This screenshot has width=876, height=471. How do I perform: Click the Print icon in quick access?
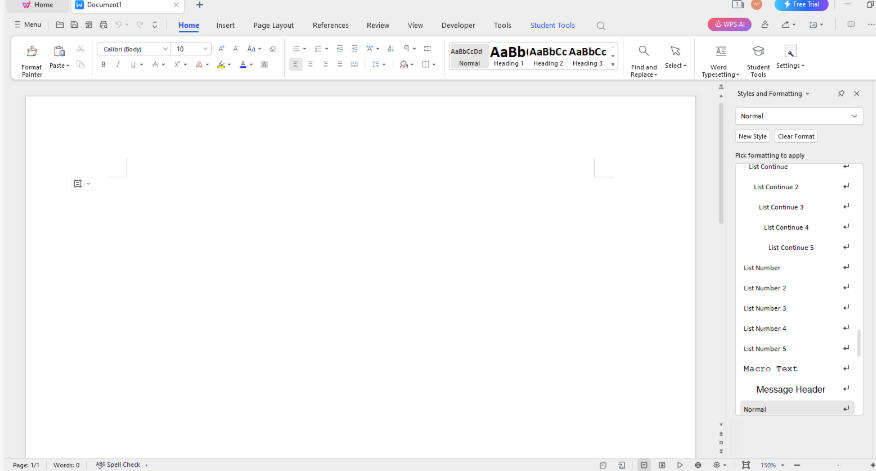point(103,25)
